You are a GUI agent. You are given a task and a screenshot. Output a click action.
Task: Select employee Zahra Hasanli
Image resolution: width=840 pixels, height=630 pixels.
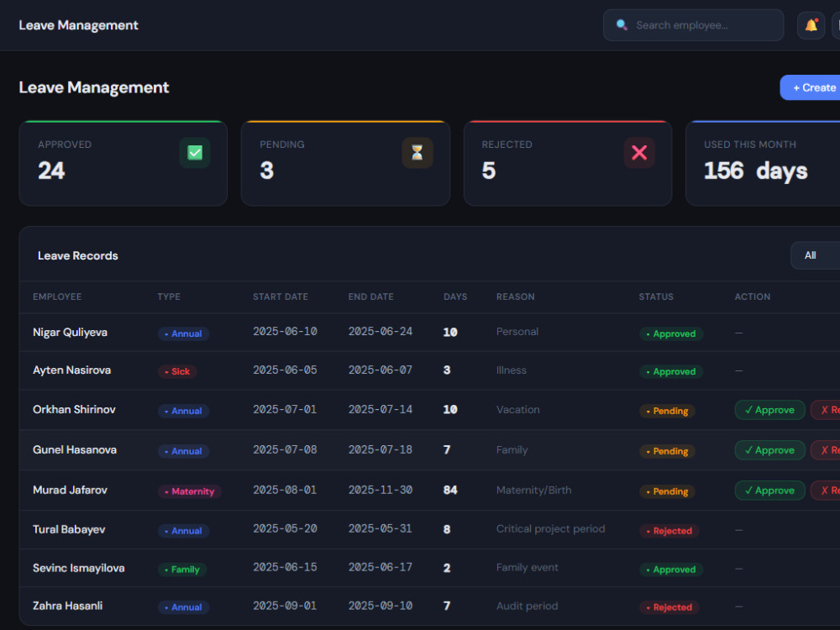coord(67,606)
